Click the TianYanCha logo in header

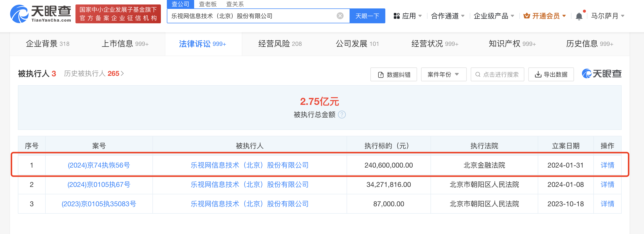tap(40, 14)
